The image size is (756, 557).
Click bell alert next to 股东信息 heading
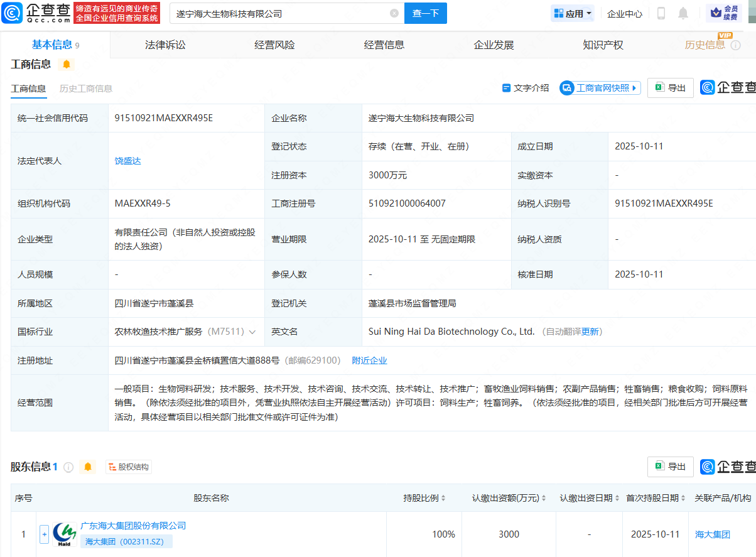[x=88, y=467]
